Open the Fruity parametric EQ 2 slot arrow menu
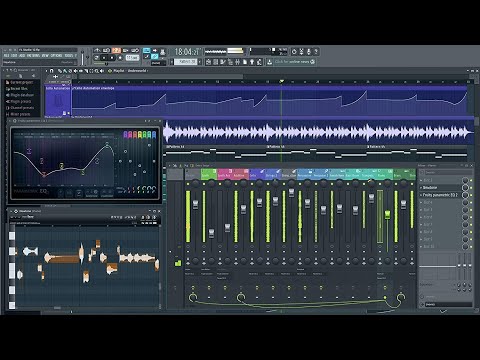480x360 pixels. pos(421,195)
